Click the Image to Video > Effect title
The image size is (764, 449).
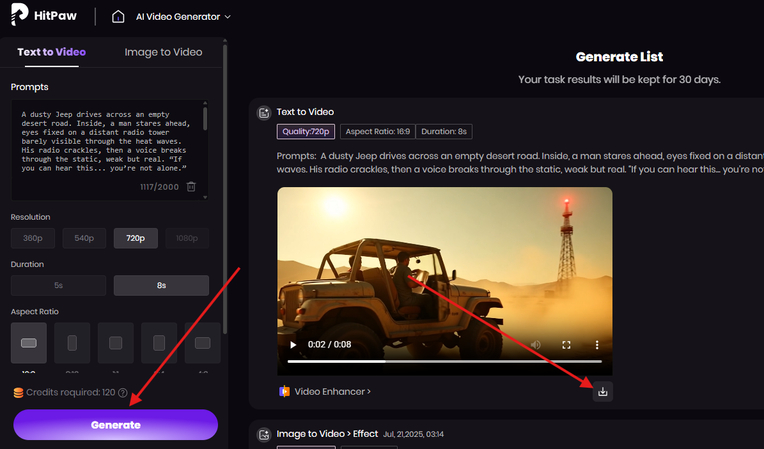tap(327, 434)
